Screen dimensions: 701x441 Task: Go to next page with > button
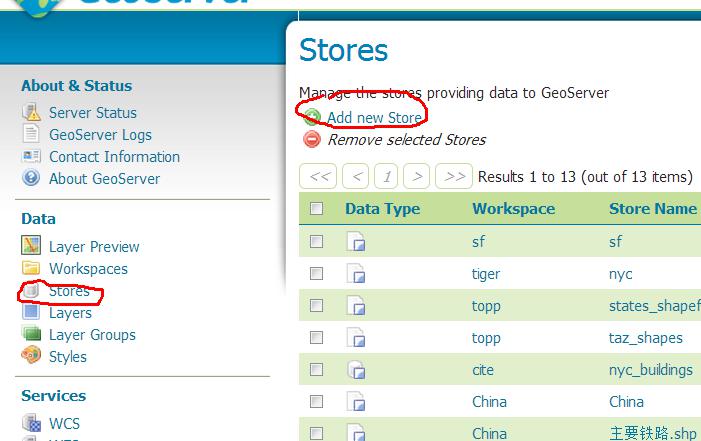tap(416, 176)
